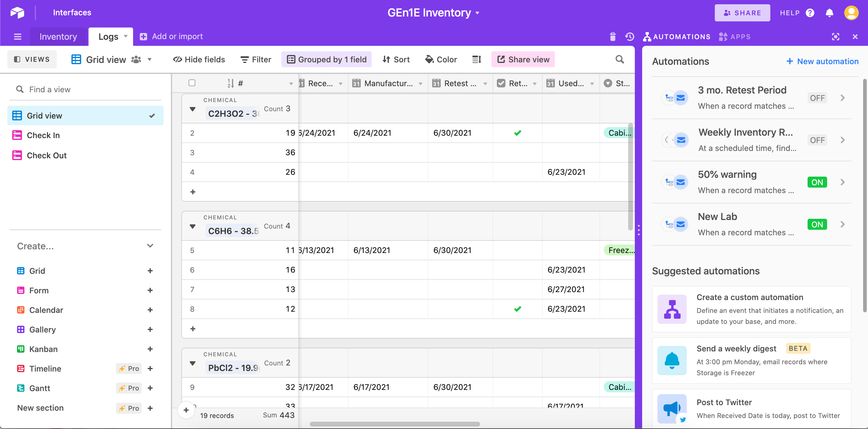Image resolution: width=868 pixels, height=429 pixels.
Task: Collapse the C6H6 chemical group
Action: tap(192, 226)
